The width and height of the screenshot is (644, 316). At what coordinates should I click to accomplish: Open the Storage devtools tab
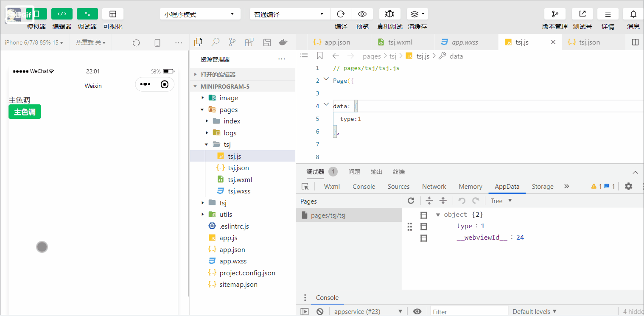tap(543, 186)
